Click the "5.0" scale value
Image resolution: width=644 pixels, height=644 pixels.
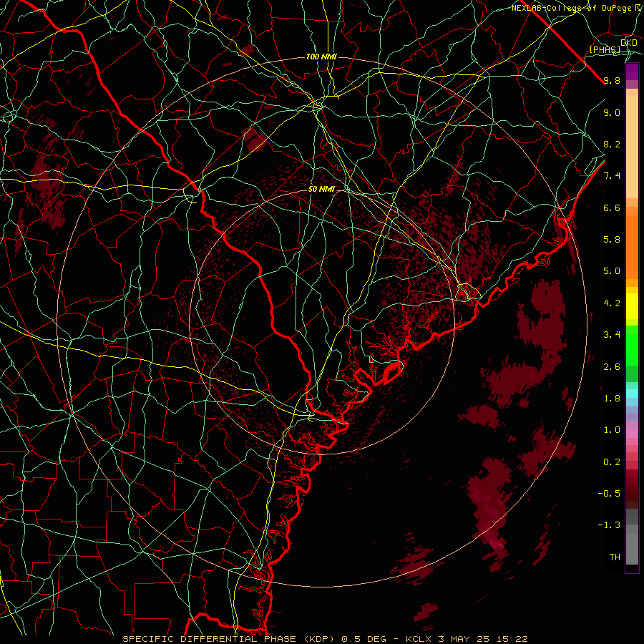tap(612, 271)
